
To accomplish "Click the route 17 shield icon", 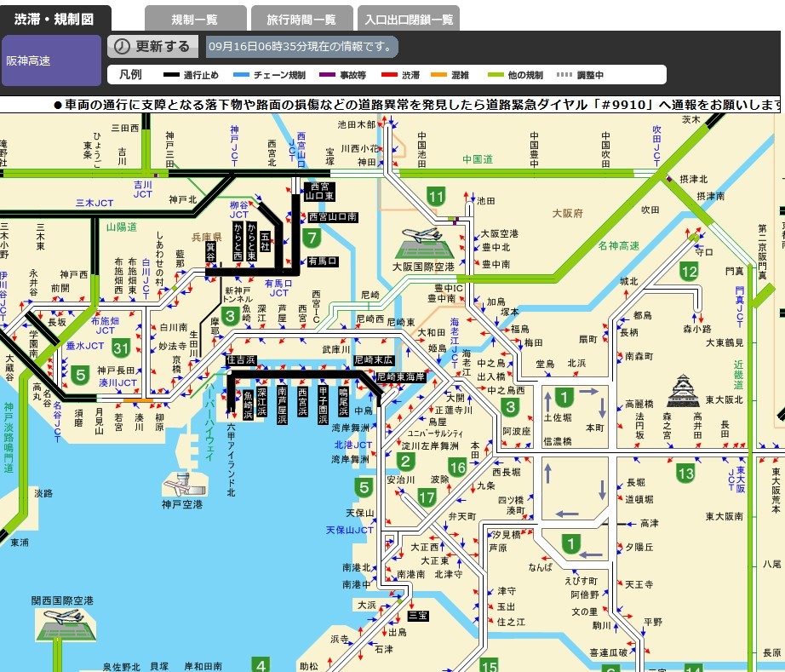I will (x=427, y=497).
